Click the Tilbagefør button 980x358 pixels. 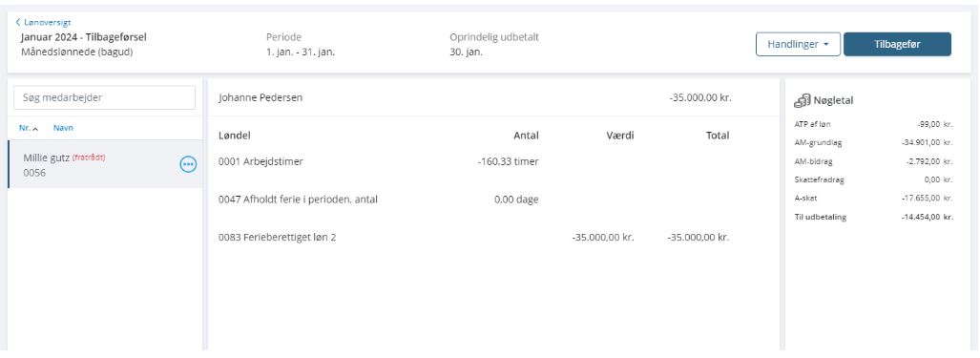pos(897,44)
